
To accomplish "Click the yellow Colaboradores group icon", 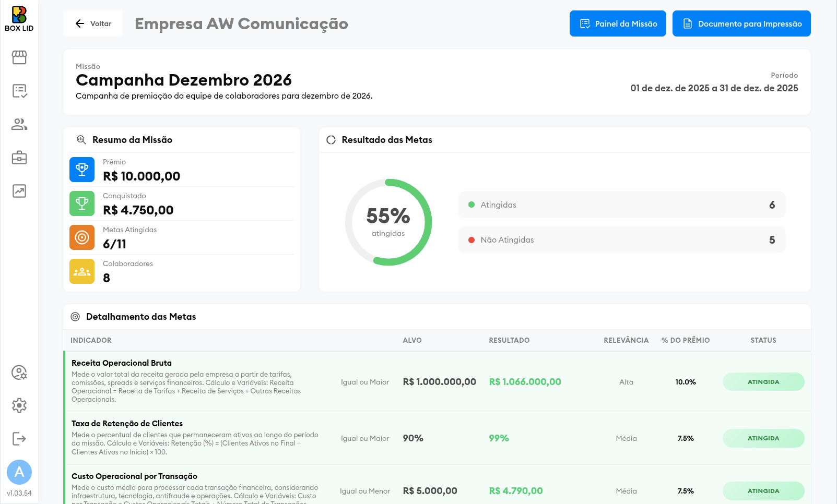I will pos(82,271).
